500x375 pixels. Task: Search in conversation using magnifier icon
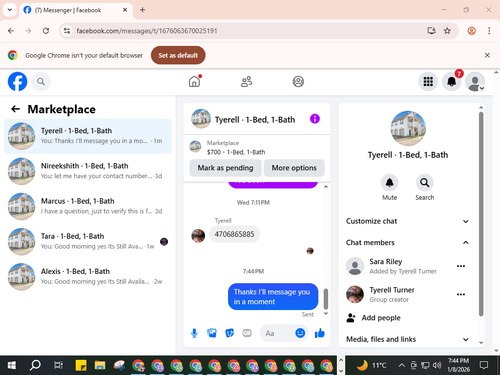[x=425, y=183]
